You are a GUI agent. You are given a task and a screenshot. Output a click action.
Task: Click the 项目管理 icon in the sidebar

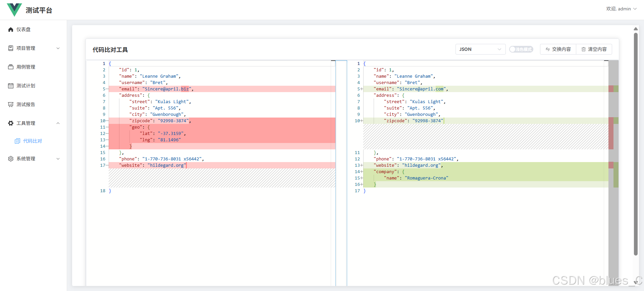pos(11,48)
